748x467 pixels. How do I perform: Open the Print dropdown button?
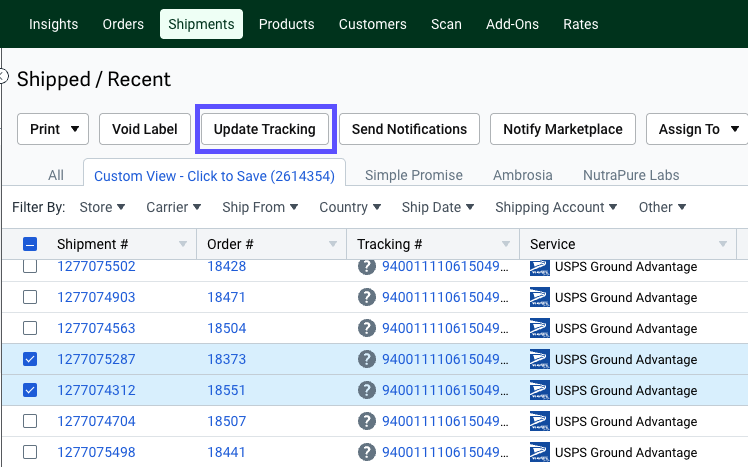(x=53, y=129)
